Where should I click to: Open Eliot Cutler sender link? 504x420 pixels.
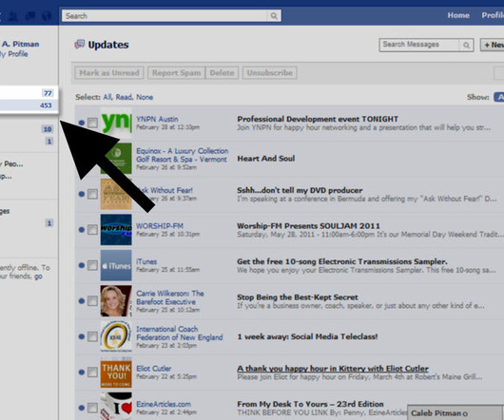[x=154, y=369]
